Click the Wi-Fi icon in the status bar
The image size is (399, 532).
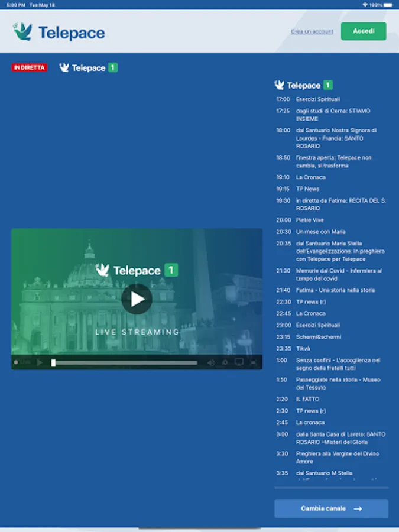pos(365,5)
